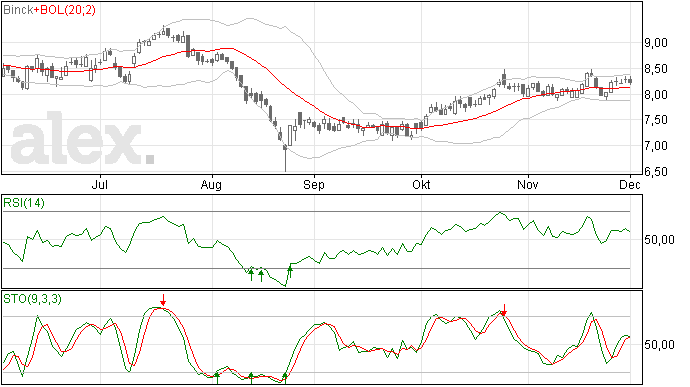
Task: Click the second green buy arrow on RSI
Action: [261, 276]
